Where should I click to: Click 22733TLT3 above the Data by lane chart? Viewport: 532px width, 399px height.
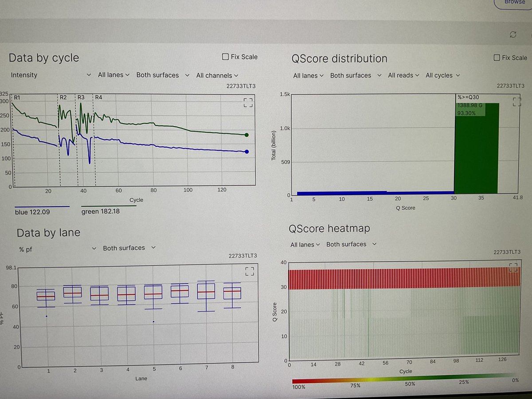243,255
